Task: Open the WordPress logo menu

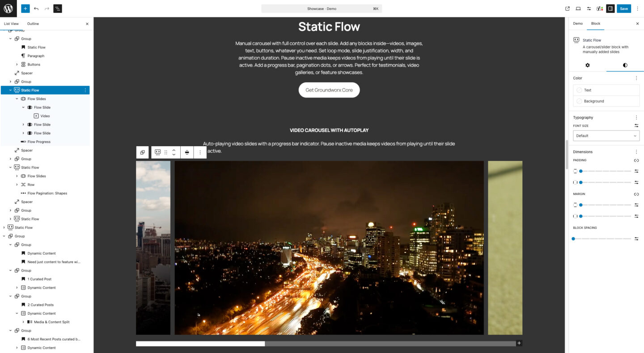Action: pyautogui.click(x=8, y=8)
